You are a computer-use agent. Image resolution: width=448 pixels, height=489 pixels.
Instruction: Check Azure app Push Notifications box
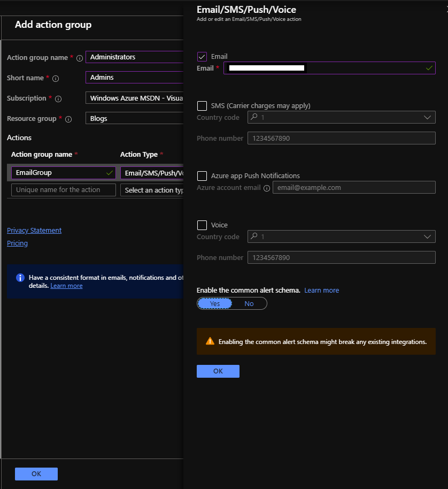[202, 176]
